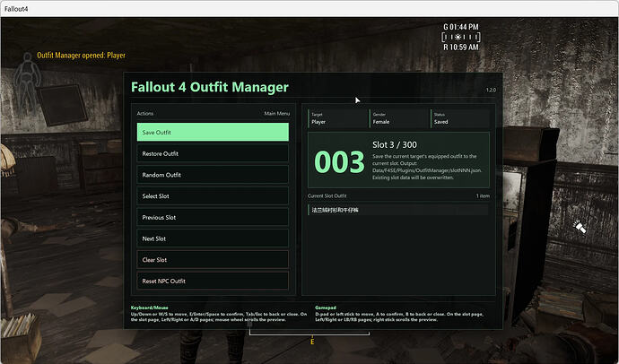
Task: Click Clear Slot action
Action: coord(213,260)
